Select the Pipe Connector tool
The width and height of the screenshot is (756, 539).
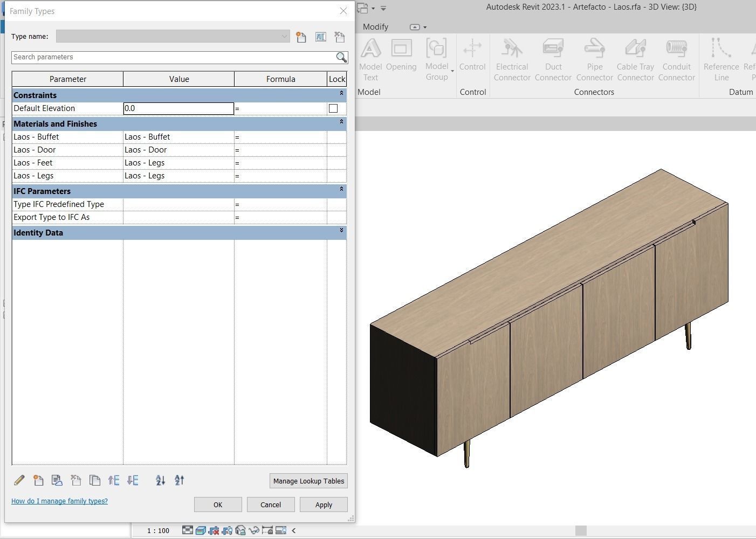595,60
